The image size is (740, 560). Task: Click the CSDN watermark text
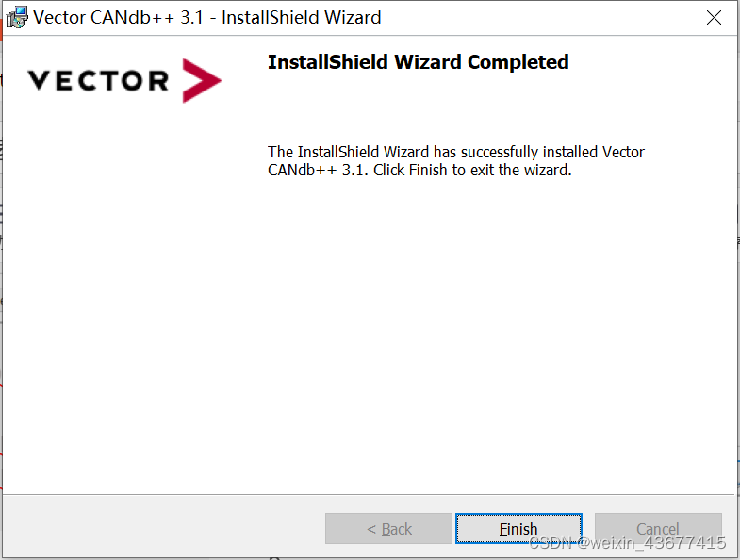(x=627, y=543)
